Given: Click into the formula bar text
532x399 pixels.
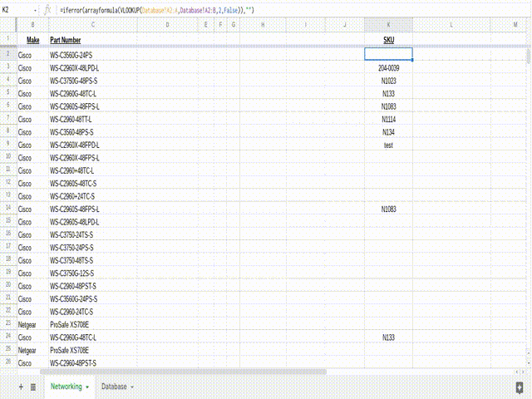Looking at the screenshot, I should coord(157,10).
